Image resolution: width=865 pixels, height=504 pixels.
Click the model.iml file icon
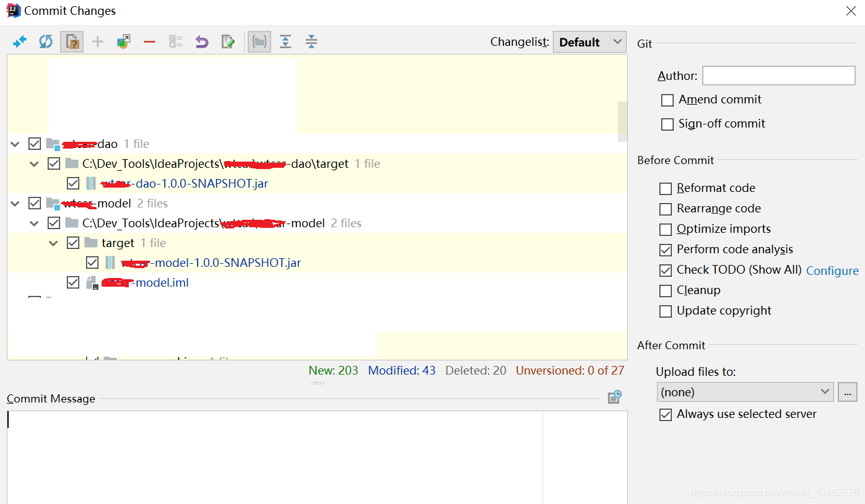pos(92,282)
